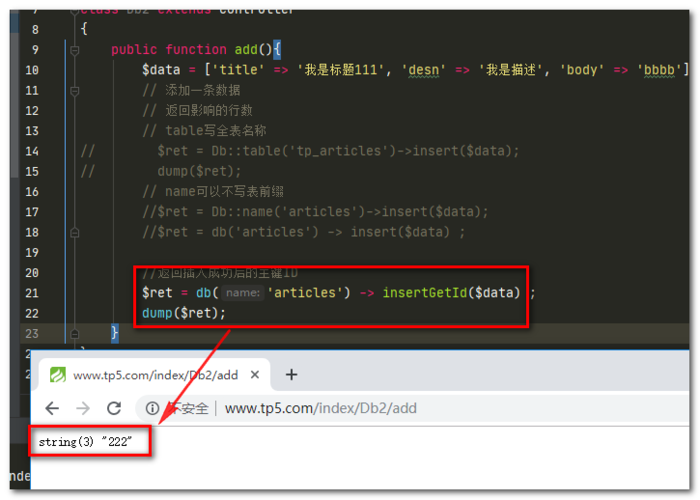Click the browser forward arrow
Screen dimensions: 700x500
click(82, 408)
